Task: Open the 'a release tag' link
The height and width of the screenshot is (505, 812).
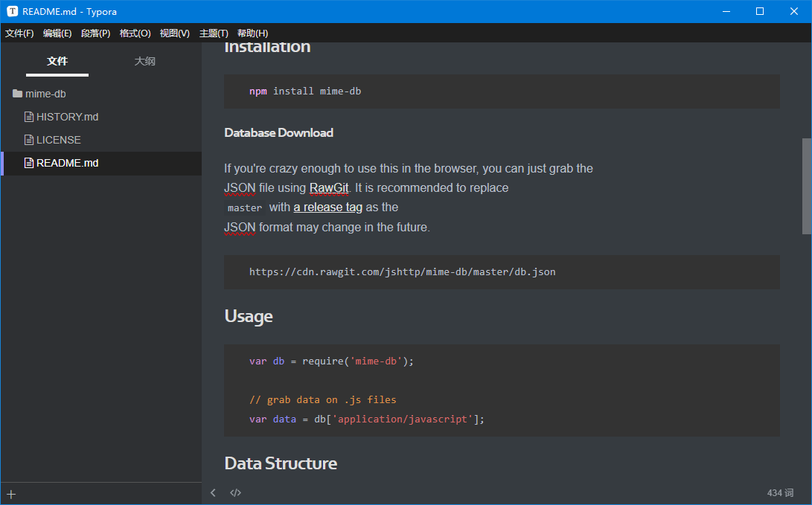Action: point(327,208)
